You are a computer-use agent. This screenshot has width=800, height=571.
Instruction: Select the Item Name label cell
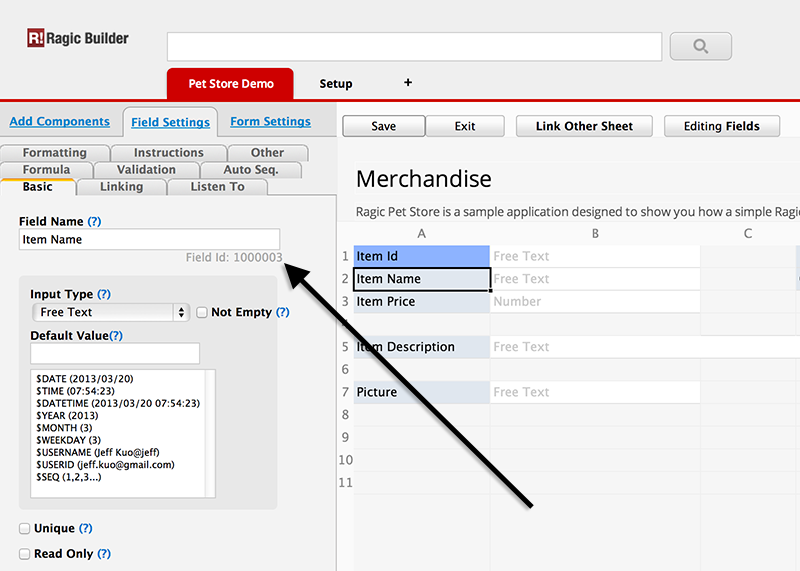pyautogui.click(x=421, y=279)
